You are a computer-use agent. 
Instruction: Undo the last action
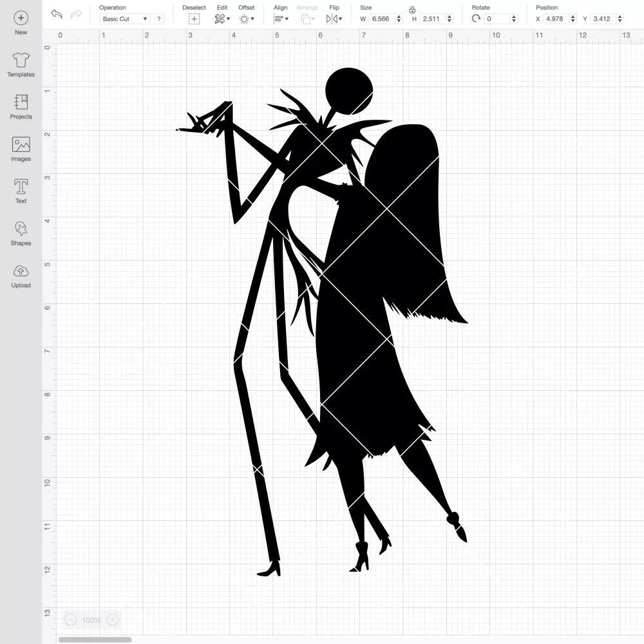click(x=57, y=14)
